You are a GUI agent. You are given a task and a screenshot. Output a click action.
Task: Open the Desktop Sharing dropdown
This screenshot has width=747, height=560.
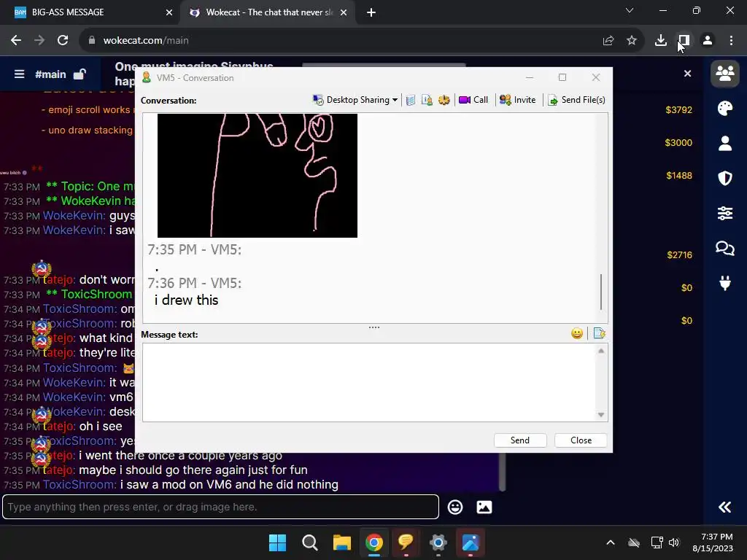click(x=355, y=100)
